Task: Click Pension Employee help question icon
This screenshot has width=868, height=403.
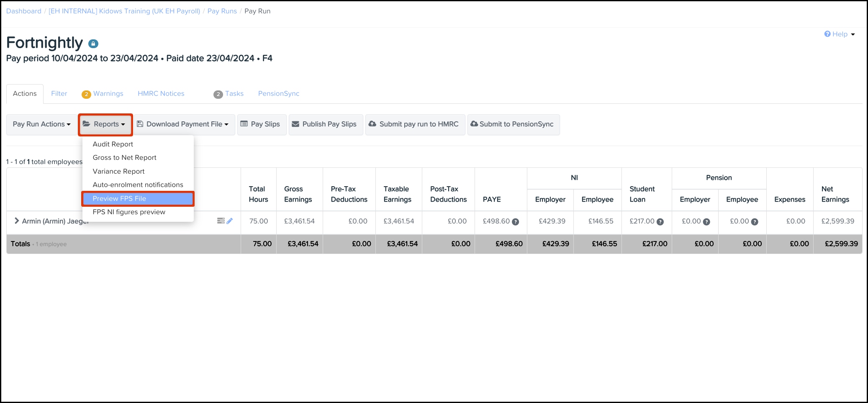Action: [x=755, y=222]
